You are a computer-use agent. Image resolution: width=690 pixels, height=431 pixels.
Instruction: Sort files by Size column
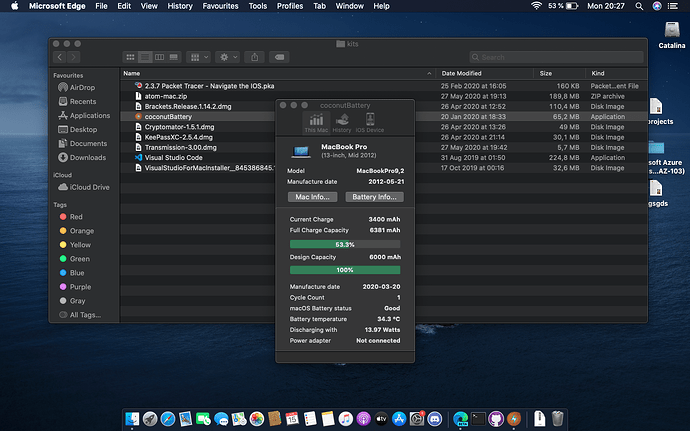559,74
